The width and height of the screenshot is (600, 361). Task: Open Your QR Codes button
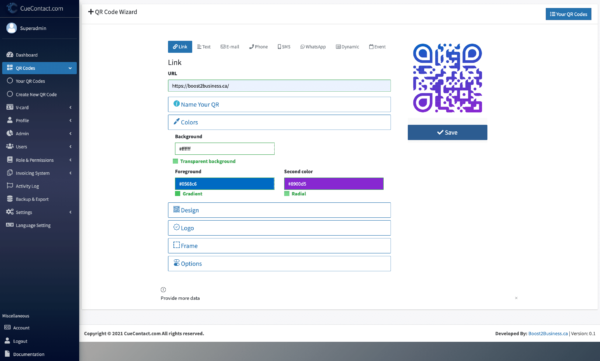[568, 14]
